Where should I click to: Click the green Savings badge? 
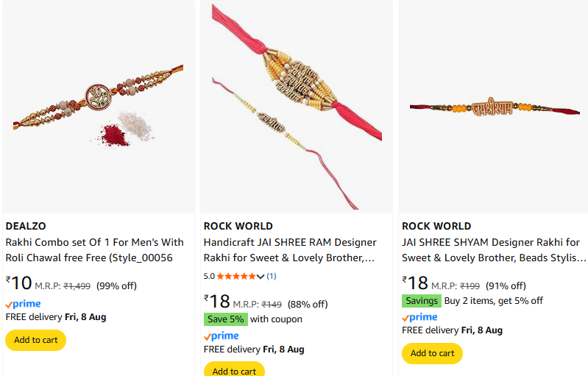point(421,301)
